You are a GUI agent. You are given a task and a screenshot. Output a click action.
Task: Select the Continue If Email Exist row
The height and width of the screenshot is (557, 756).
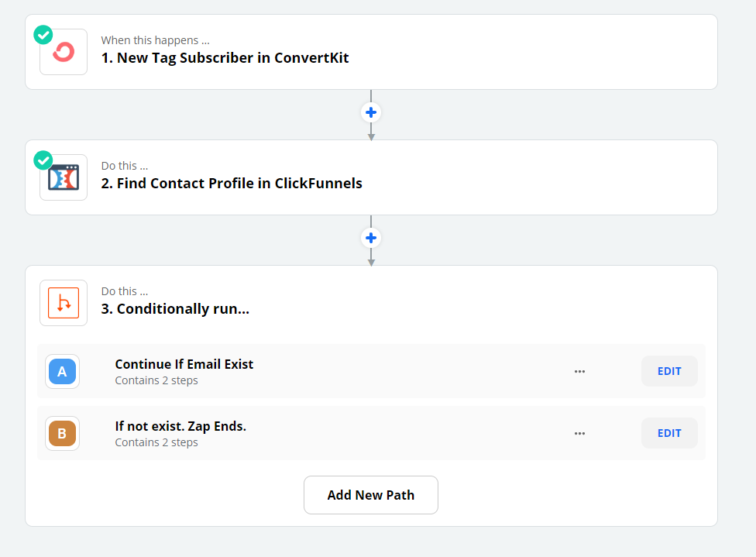371,371
